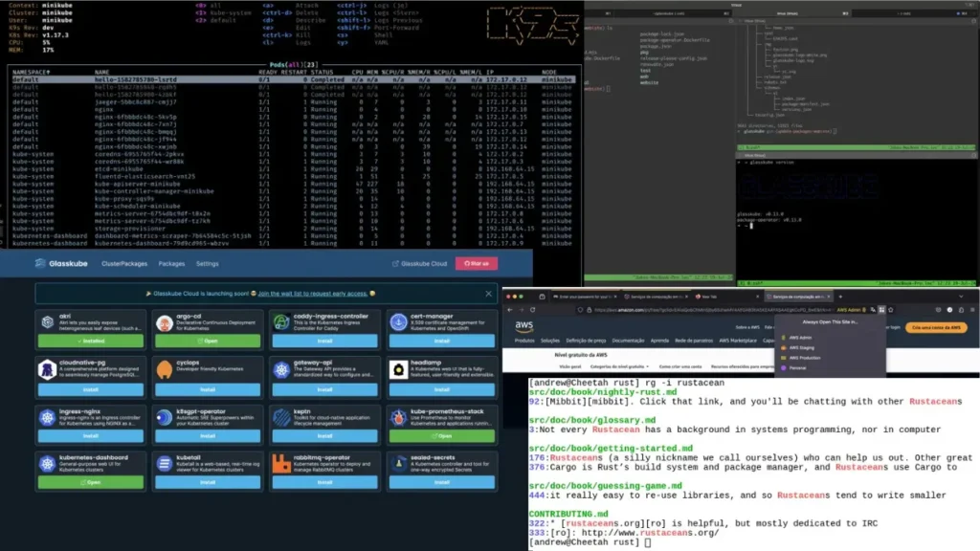The width and height of the screenshot is (980, 551).
Task: Click the src/doc/book/glossary.md path in terminal
Action: click(x=591, y=421)
